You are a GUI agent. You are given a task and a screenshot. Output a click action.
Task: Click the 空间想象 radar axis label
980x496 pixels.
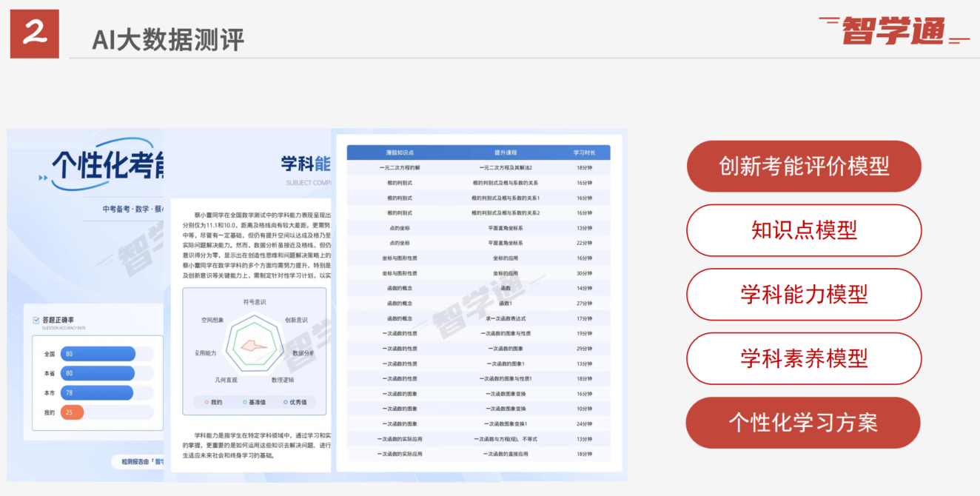pyautogui.click(x=212, y=320)
